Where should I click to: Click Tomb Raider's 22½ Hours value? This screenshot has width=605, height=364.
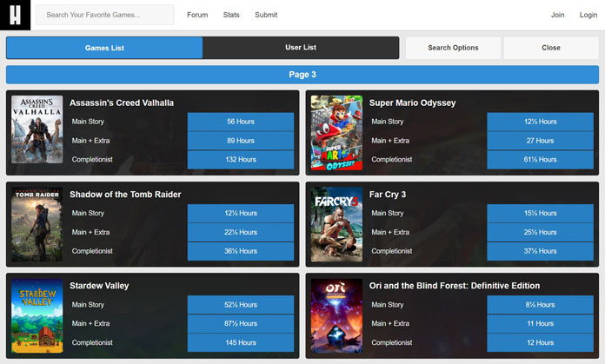[x=241, y=232]
